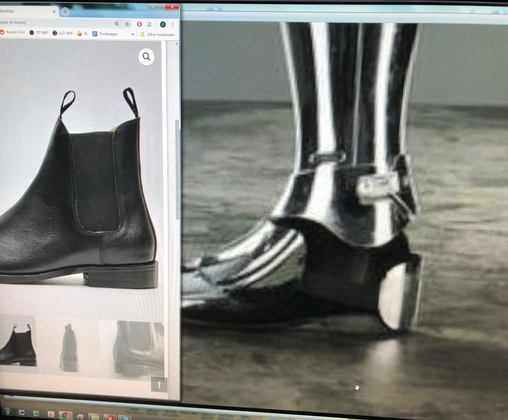The width and height of the screenshot is (508, 420).
Task: Select the middle boot back-view thumbnail
Action: coord(69,348)
